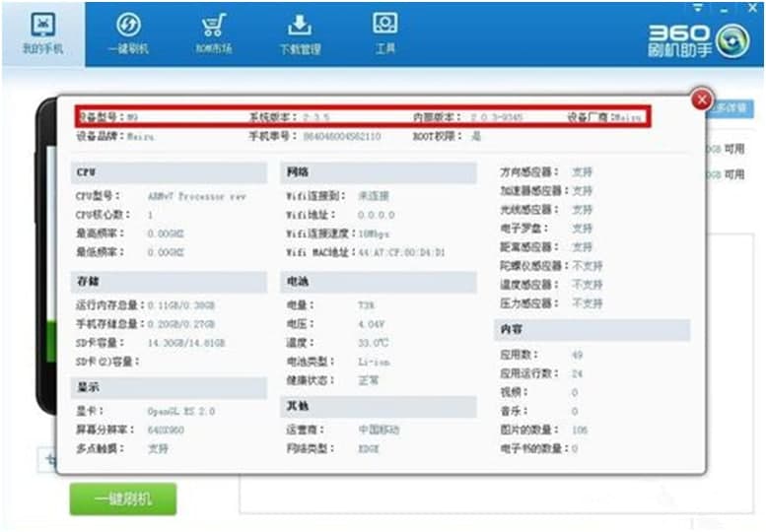Click the SD卡容量 label
The image size is (766, 532).
101,343
